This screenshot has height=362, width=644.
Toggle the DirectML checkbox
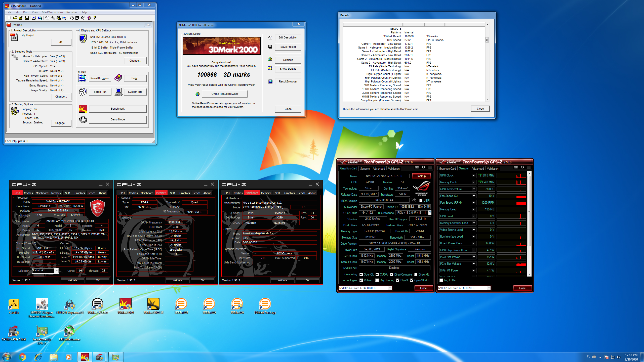(x=416, y=274)
